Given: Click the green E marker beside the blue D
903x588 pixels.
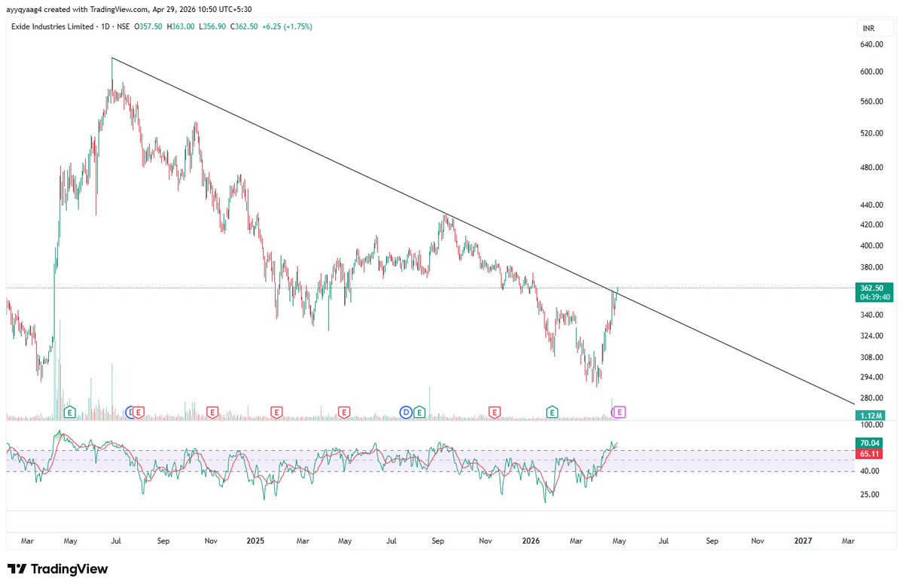Looking at the screenshot, I should pos(419,412).
